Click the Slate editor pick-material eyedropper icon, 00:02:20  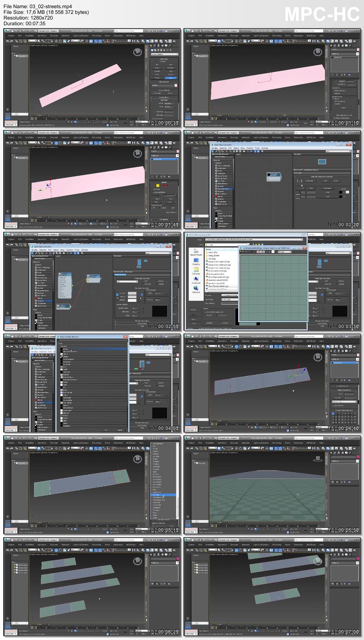pos(216,151)
